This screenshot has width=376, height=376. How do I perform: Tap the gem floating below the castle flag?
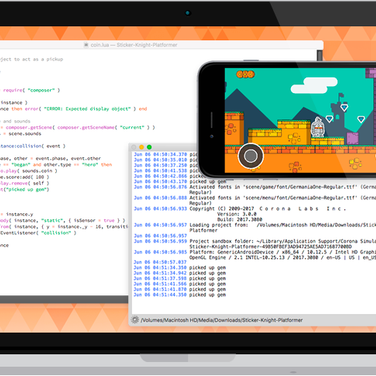344,107
